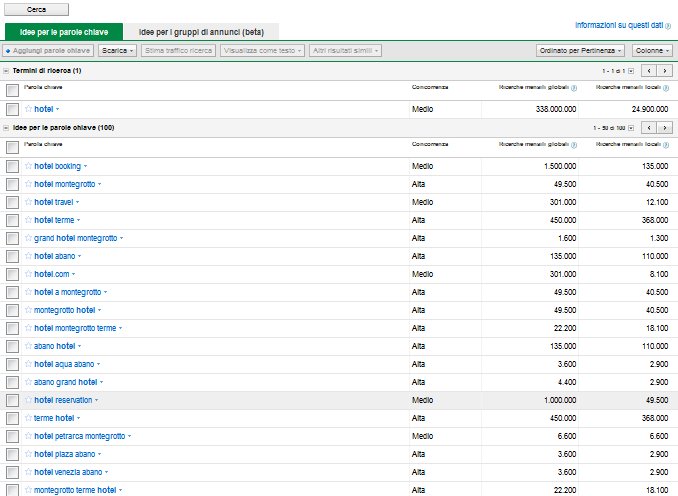Check the 'hotel plaza abano' row checkbox
The width and height of the screenshot is (678, 496).
click(x=13, y=455)
